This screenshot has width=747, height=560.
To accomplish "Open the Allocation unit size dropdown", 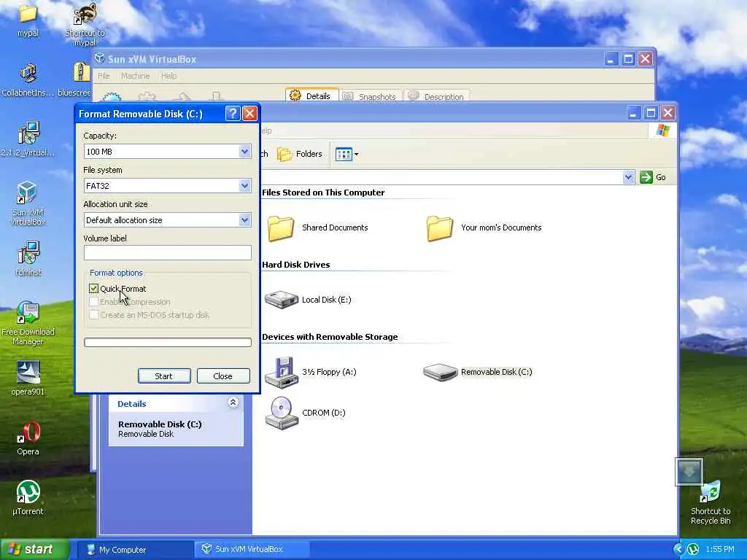I will click(x=244, y=220).
